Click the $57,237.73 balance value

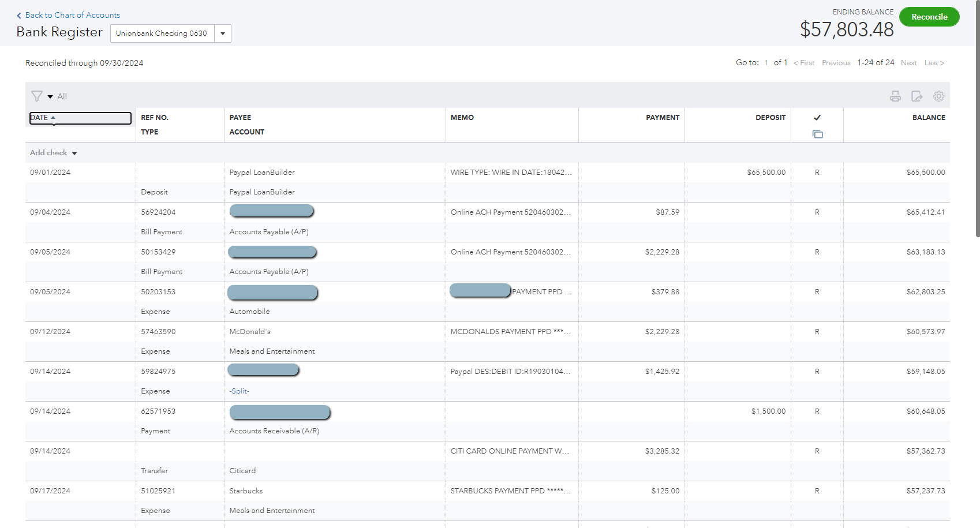click(926, 491)
